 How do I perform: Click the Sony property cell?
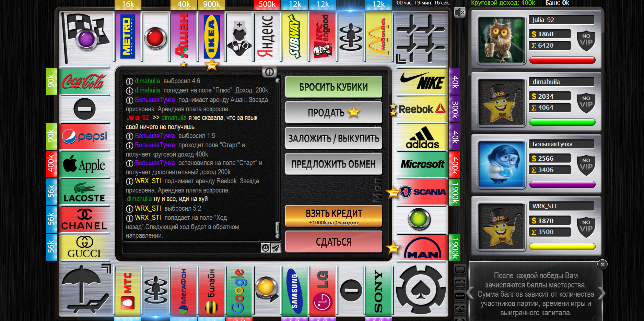[x=378, y=291]
